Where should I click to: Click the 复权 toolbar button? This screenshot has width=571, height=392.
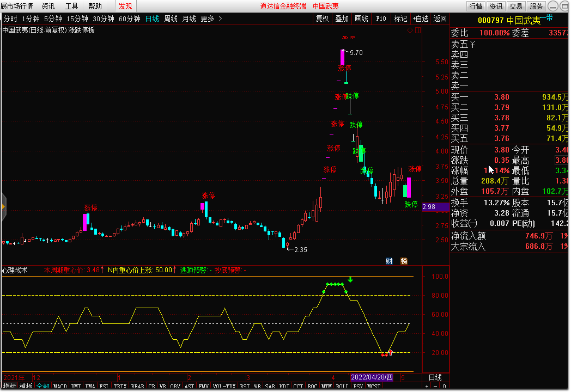pos(323,19)
